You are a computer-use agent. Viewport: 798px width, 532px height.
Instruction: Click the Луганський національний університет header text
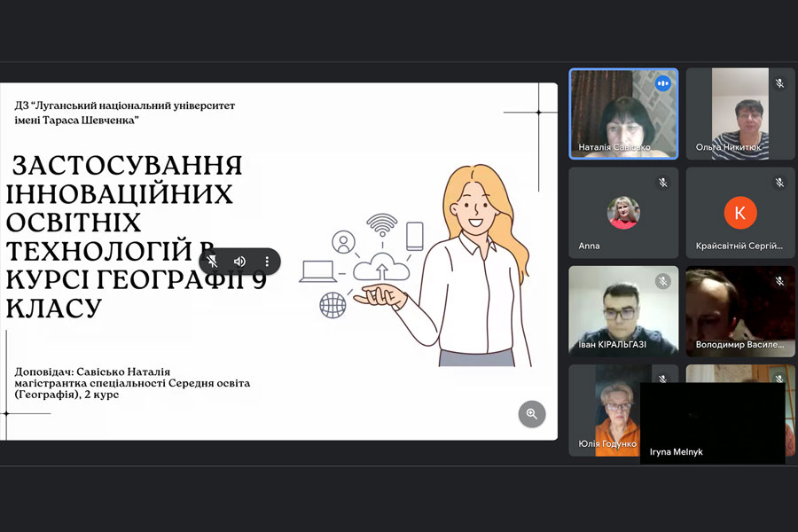[124, 113]
